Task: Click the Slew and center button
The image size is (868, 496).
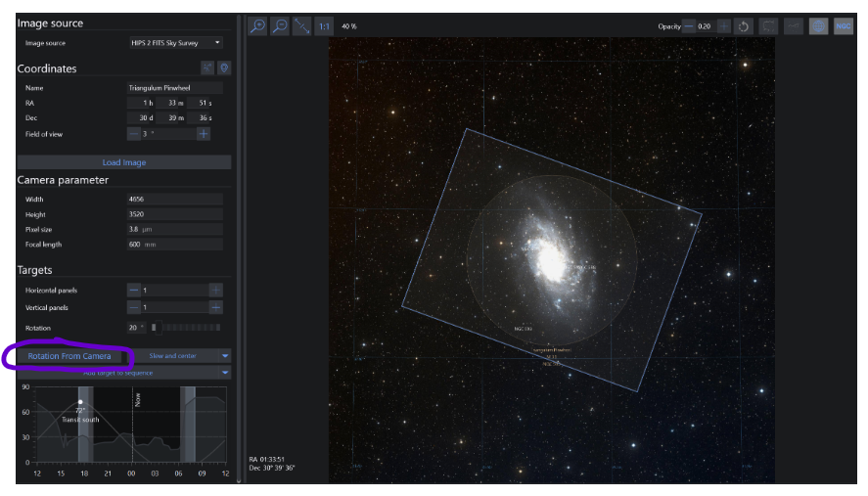Action: (172, 356)
